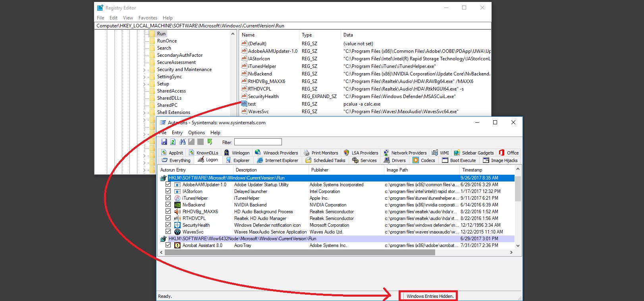
Task: Click the iTunesHelper entry icon in Autoruns
Action: click(x=177, y=198)
